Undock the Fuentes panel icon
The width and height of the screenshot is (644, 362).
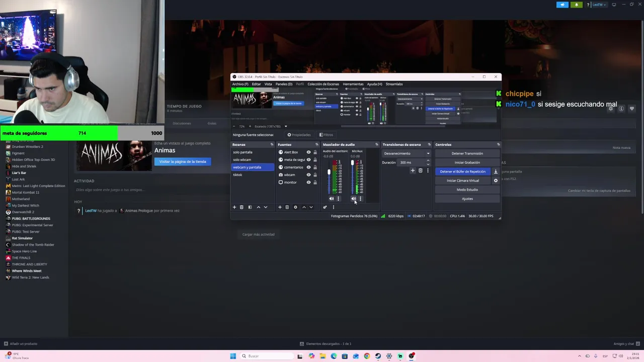[x=317, y=145]
